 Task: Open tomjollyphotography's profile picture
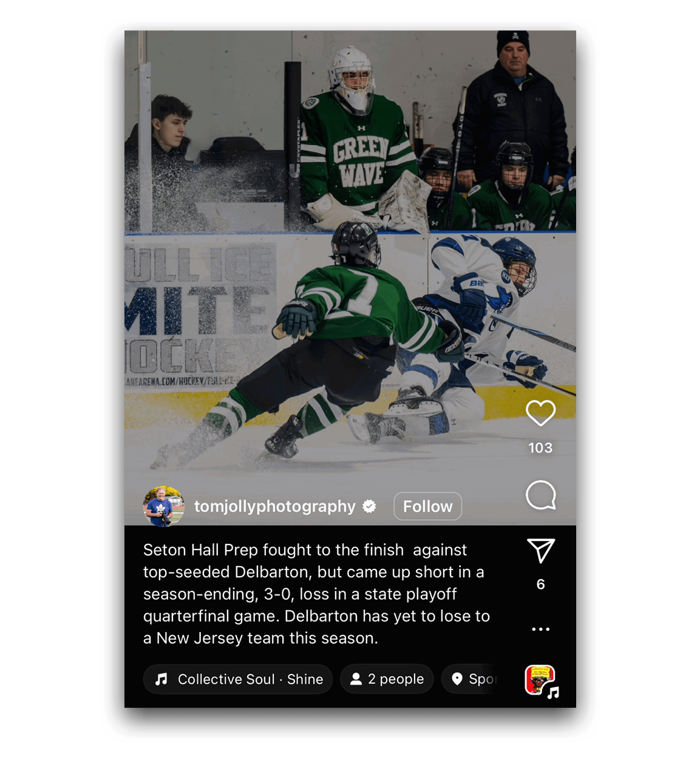[163, 506]
